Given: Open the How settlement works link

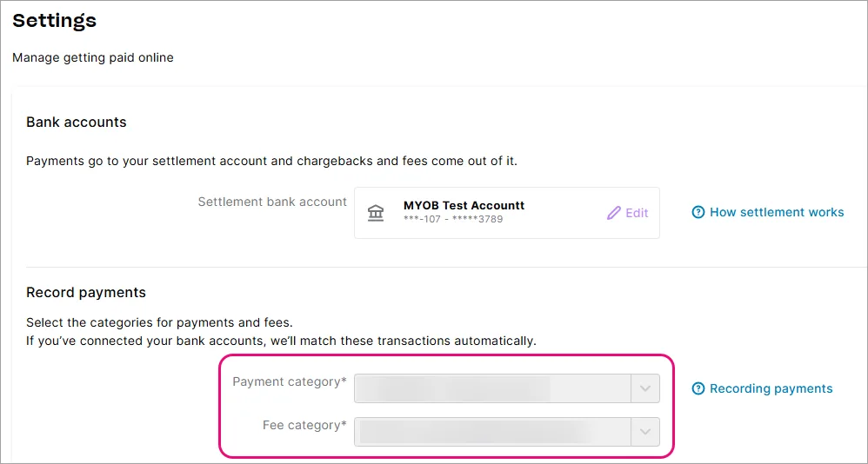Looking at the screenshot, I should point(777,212).
